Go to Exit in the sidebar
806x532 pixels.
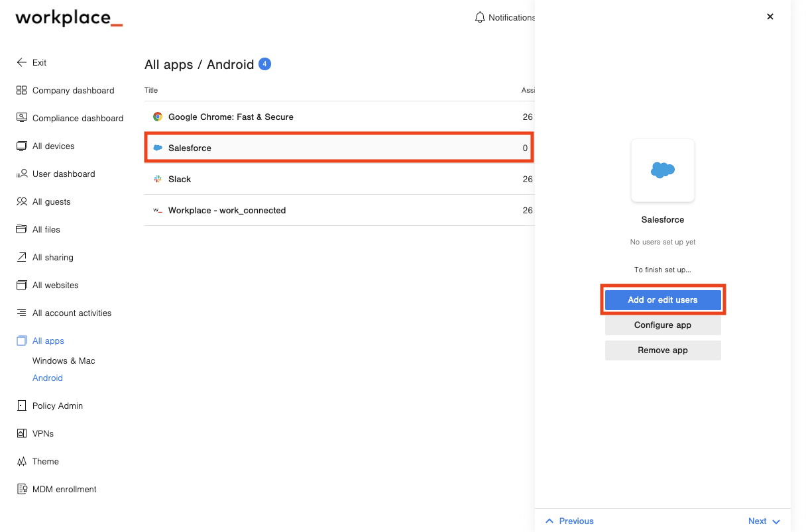[x=40, y=62]
